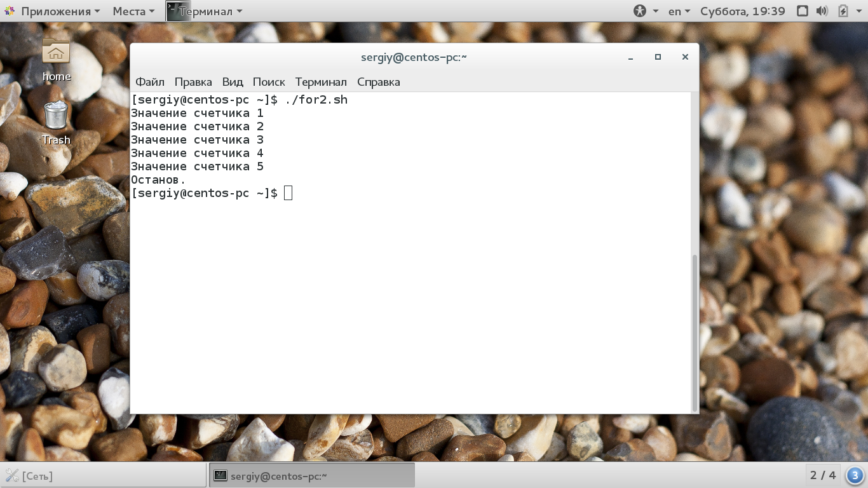Open the home folder desktop icon

pos(56,60)
